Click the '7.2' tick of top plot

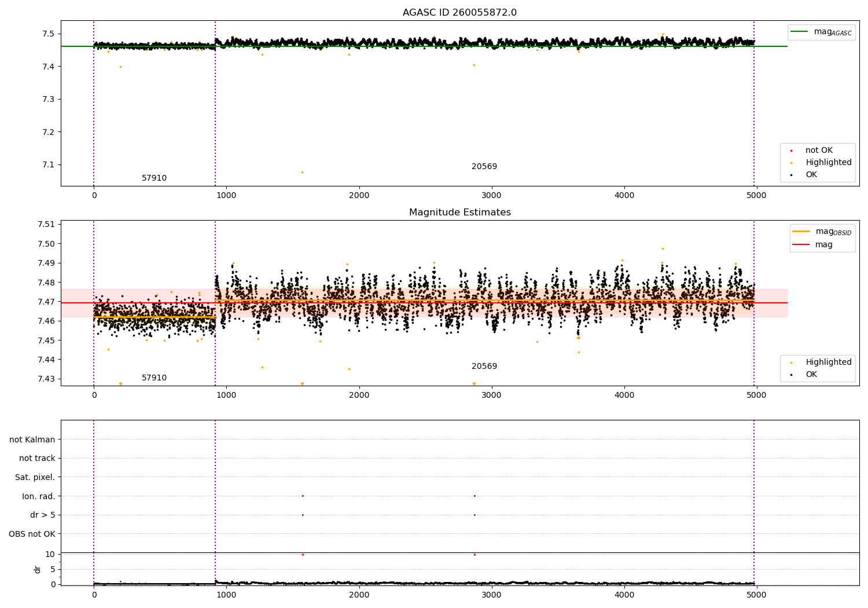click(49, 132)
